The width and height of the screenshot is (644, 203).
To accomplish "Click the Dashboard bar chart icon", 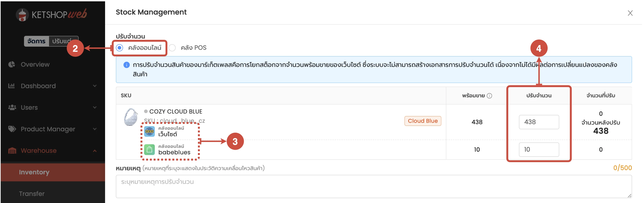I will (x=12, y=86).
